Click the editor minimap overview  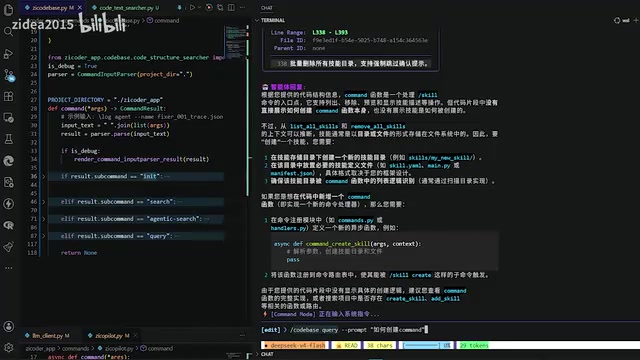[x=236, y=42]
